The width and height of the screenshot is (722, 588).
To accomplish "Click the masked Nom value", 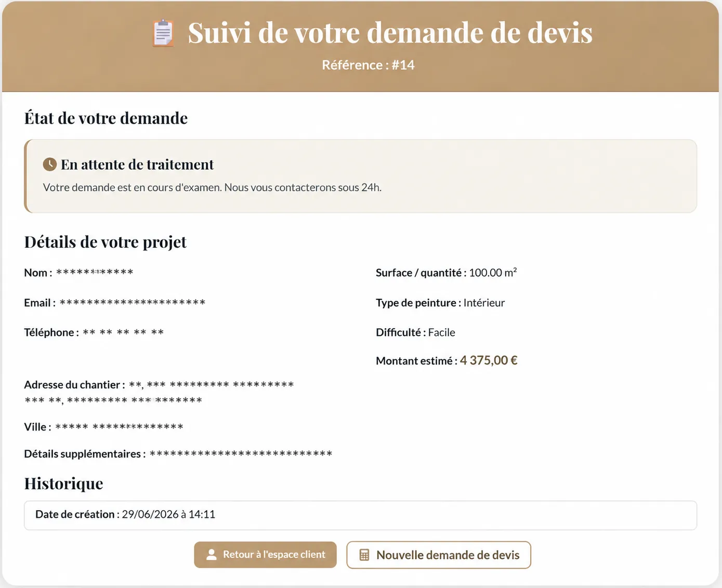I will coord(95,272).
